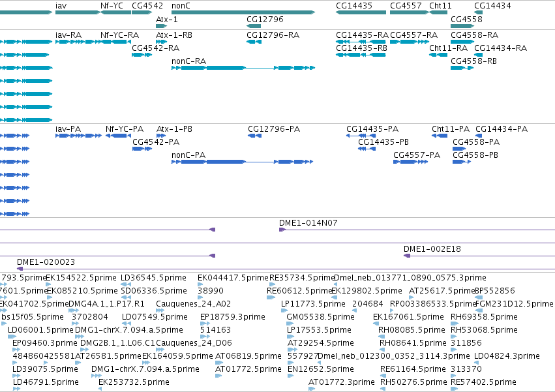Select the LD36545.5prime EST label
The image size is (555, 392).
click(154, 278)
